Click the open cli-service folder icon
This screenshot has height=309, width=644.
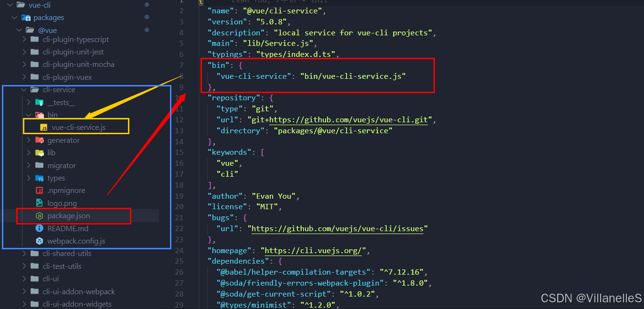[34, 90]
